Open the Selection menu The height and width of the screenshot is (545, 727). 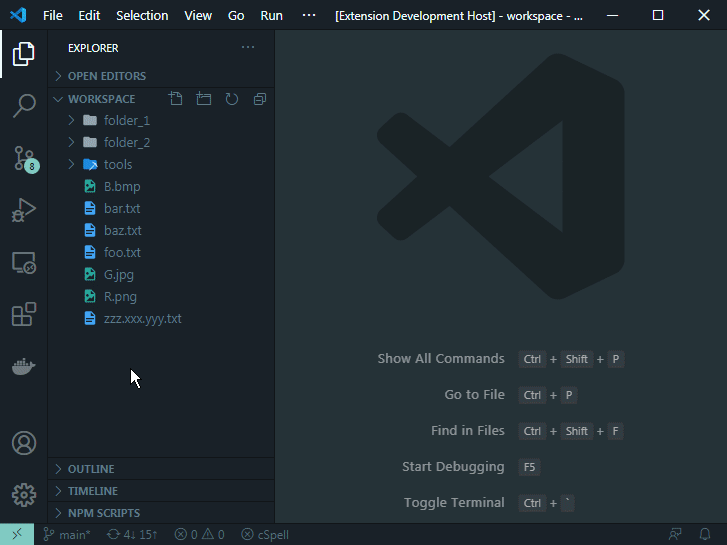(x=142, y=15)
